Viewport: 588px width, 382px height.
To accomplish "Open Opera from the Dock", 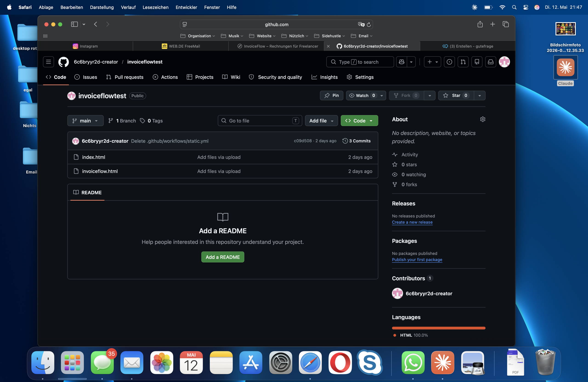I will tap(340, 362).
